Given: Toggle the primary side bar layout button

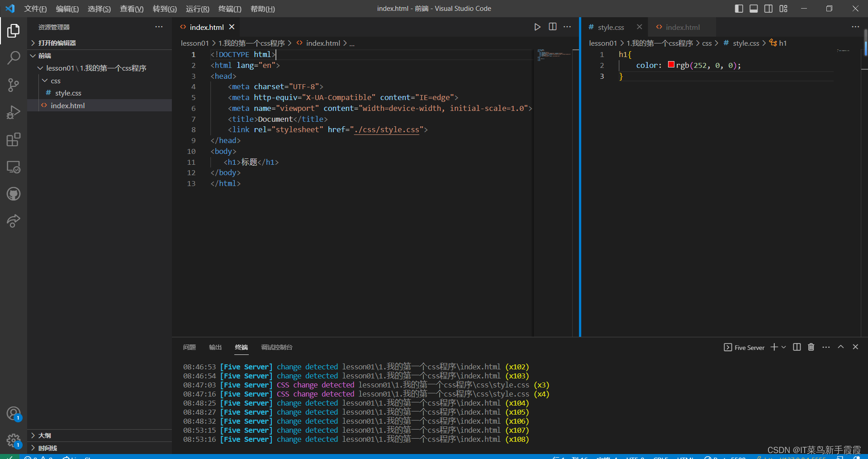Looking at the screenshot, I should coord(739,9).
